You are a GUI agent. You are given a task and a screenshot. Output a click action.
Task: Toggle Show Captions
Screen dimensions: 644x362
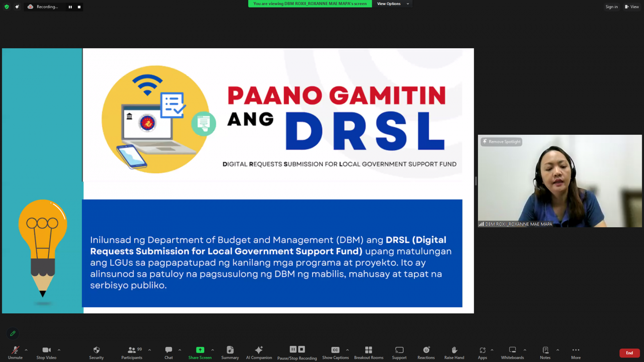coord(335,352)
